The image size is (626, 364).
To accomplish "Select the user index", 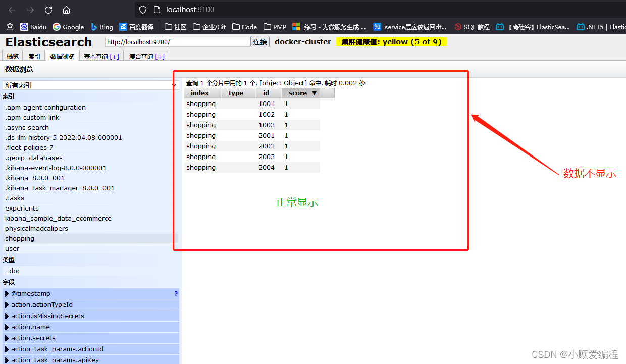I will point(91,248).
